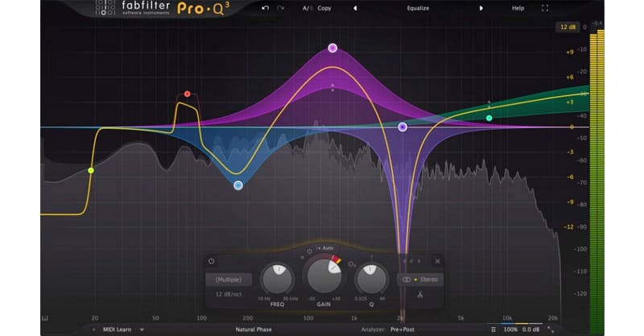Click the FREQ knob

point(278,280)
